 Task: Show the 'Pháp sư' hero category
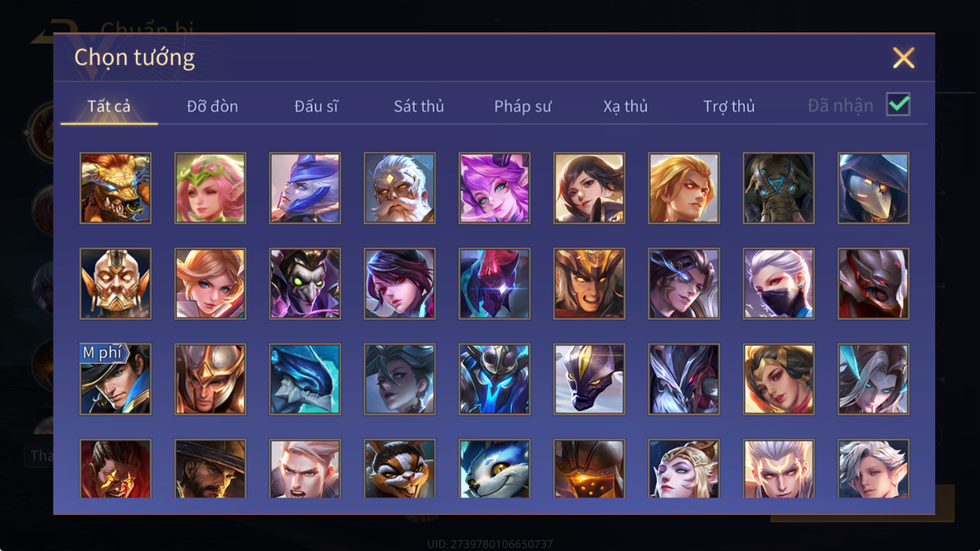(523, 107)
